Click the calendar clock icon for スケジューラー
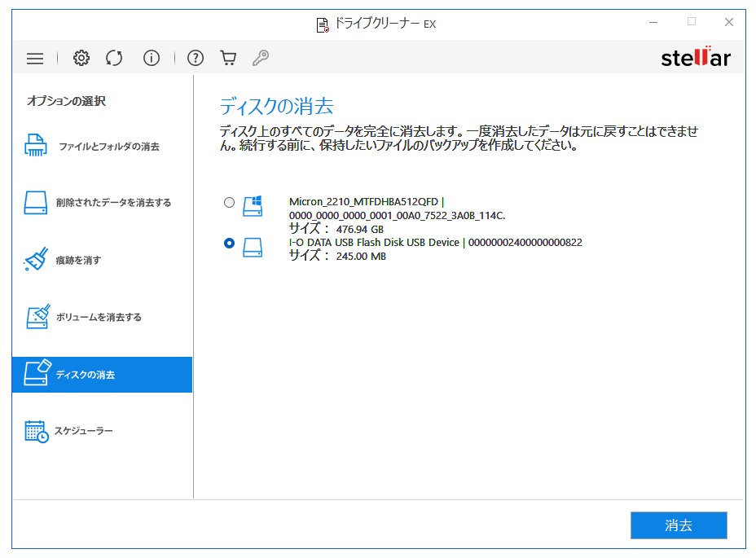 click(37, 431)
